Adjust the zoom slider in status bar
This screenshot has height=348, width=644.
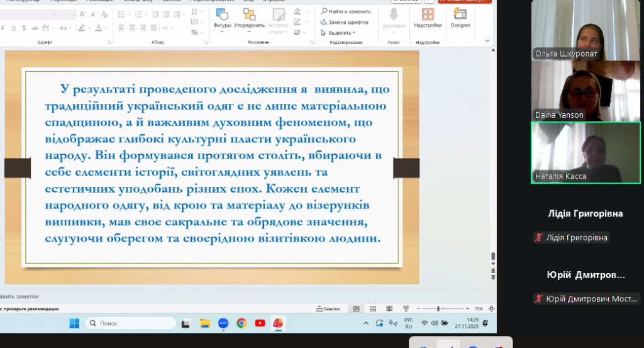point(438,309)
